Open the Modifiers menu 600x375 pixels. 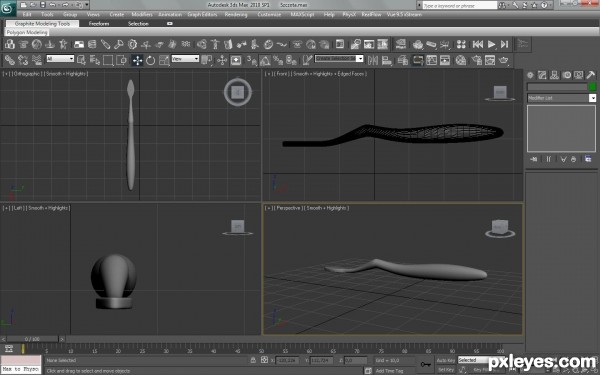(x=142, y=14)
